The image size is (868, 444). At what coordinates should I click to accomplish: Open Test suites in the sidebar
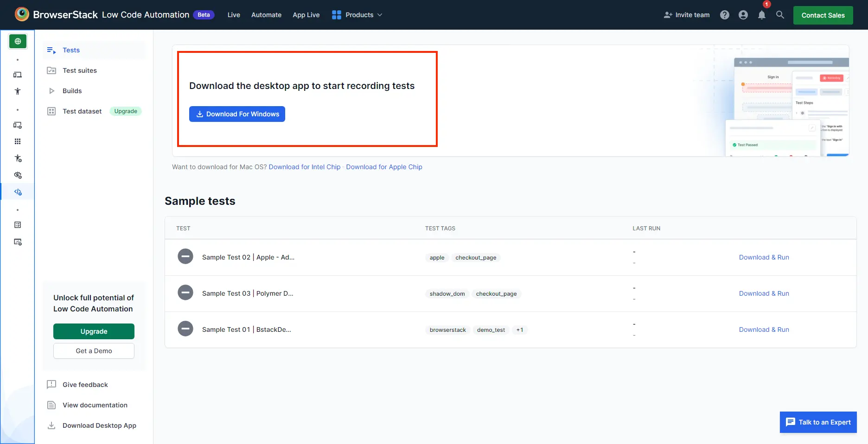pos(80,70)
